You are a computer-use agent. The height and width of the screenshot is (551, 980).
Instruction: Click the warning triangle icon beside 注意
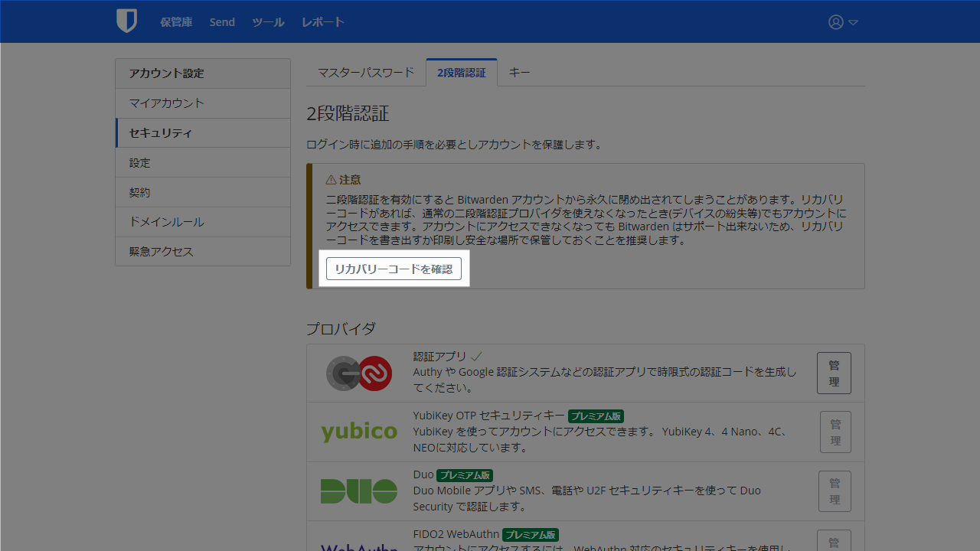click(331, 180)
